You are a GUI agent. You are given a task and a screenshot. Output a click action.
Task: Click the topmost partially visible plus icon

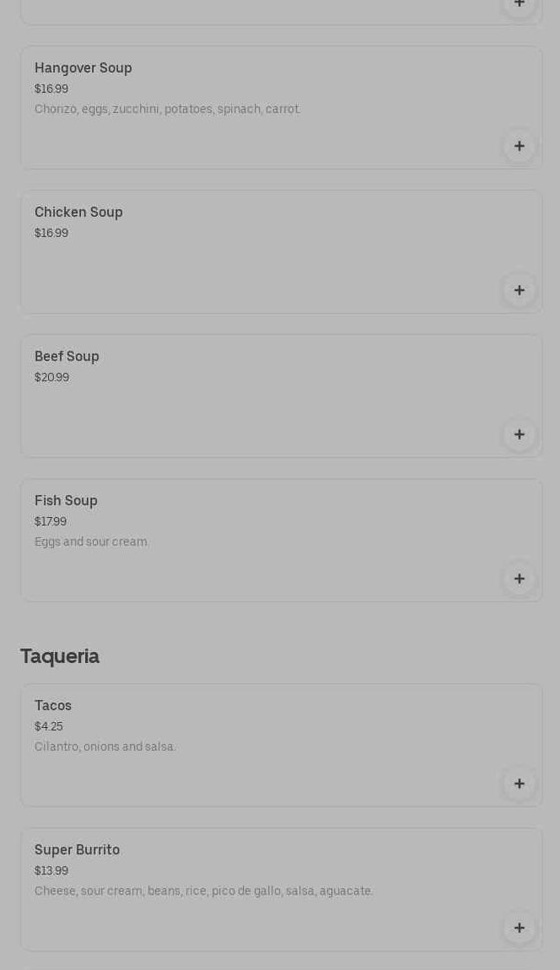coord(520,4)
